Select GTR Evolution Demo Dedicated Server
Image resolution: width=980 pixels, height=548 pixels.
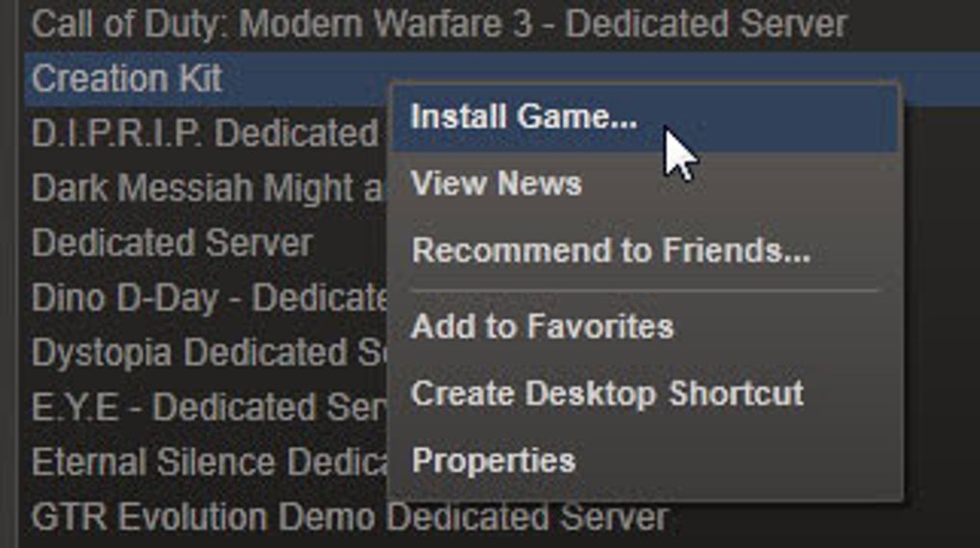[x=350, y=518]
